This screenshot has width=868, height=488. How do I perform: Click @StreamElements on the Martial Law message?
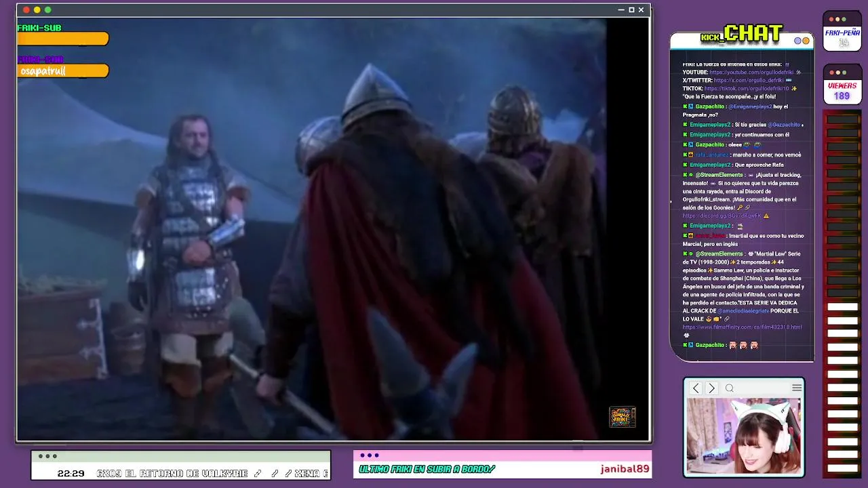tap(719, 254)
